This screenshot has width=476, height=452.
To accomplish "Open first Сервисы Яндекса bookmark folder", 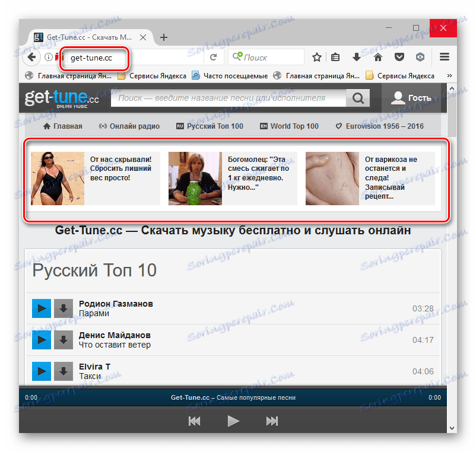I will 152,76.
